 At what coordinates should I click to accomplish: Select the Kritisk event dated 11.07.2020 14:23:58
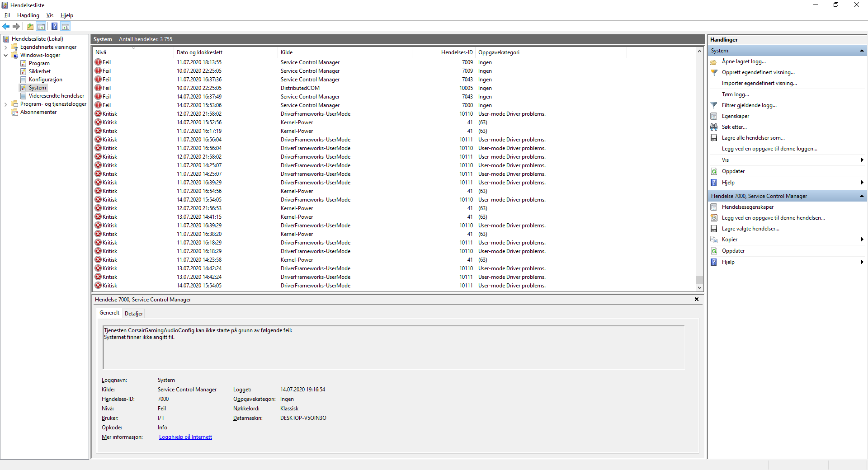point(394,260)
